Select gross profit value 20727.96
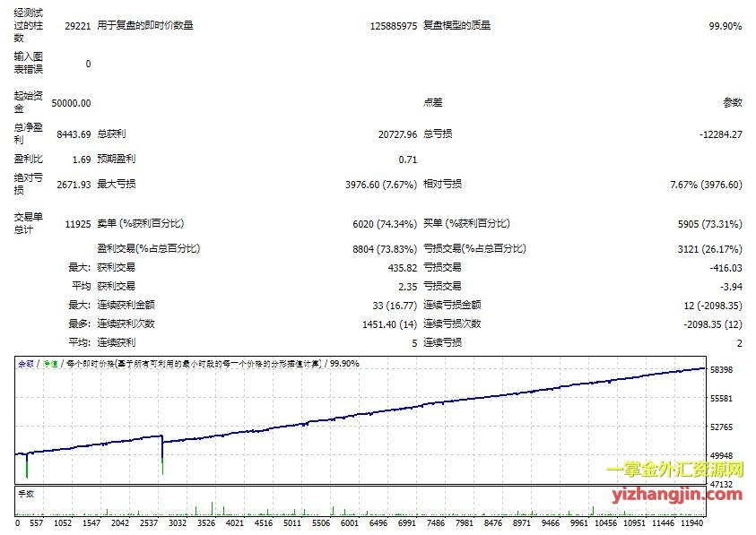 tap(397, 134)
